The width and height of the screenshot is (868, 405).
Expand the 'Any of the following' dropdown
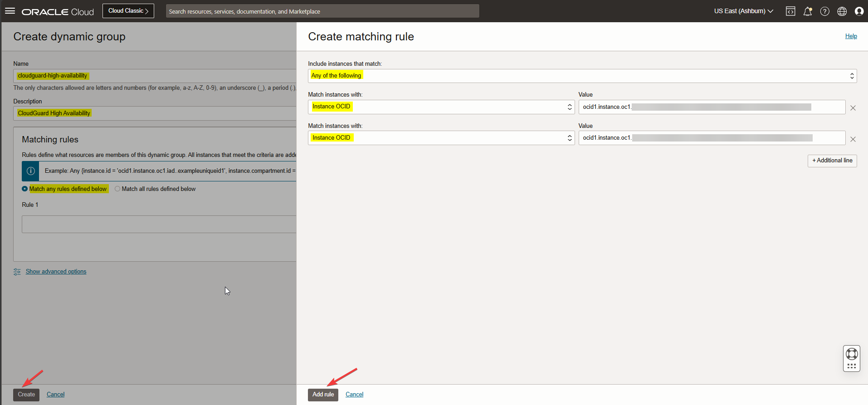pos(582,76)
